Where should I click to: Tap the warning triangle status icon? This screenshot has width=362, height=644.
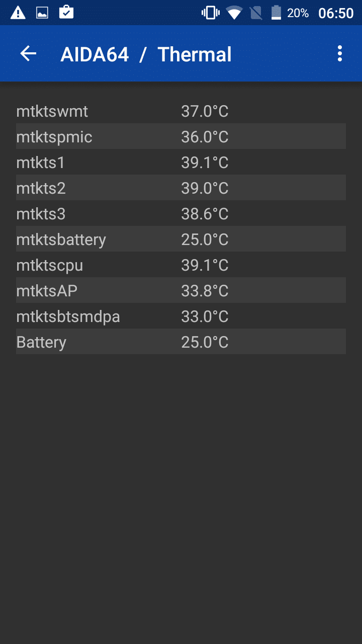[x=18, y=13]
